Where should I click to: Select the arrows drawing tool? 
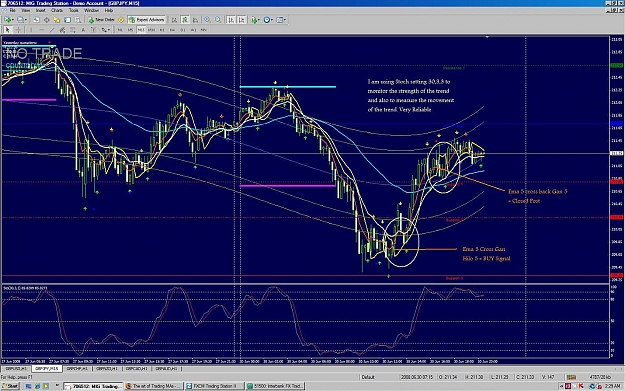104,29
